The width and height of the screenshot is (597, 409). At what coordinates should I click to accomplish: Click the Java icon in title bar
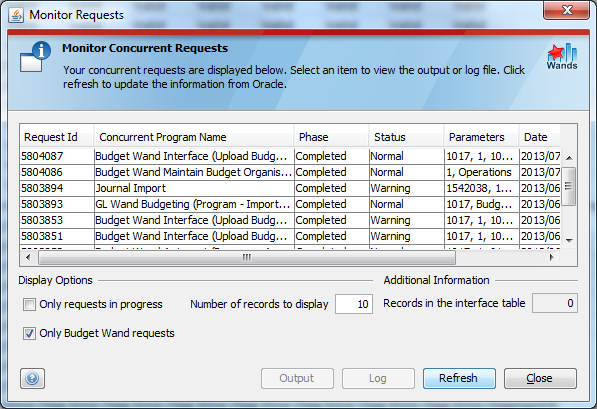pyautogui.click(x=16, y=15)
